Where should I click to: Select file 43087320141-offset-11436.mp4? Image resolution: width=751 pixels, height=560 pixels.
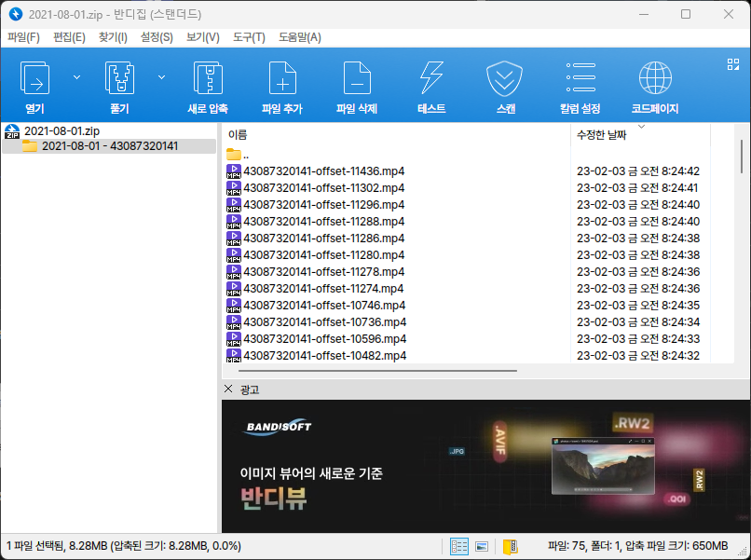click(x=323, y=171)
